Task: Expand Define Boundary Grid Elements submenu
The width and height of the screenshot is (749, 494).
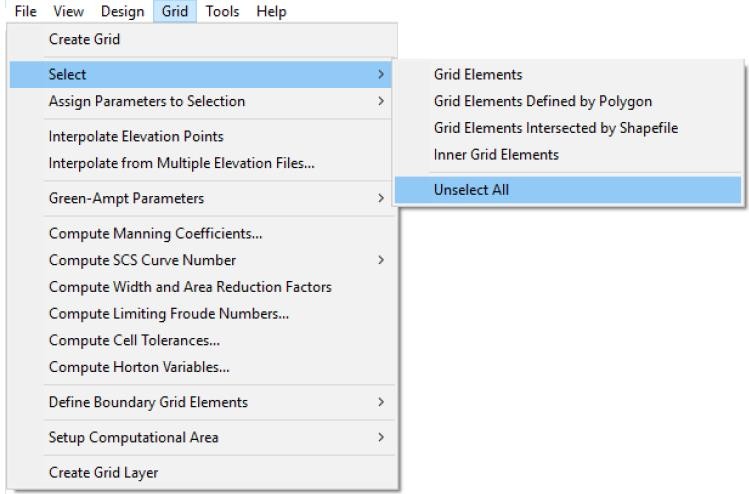Action: pyautogui.click(x=148, y=402)
